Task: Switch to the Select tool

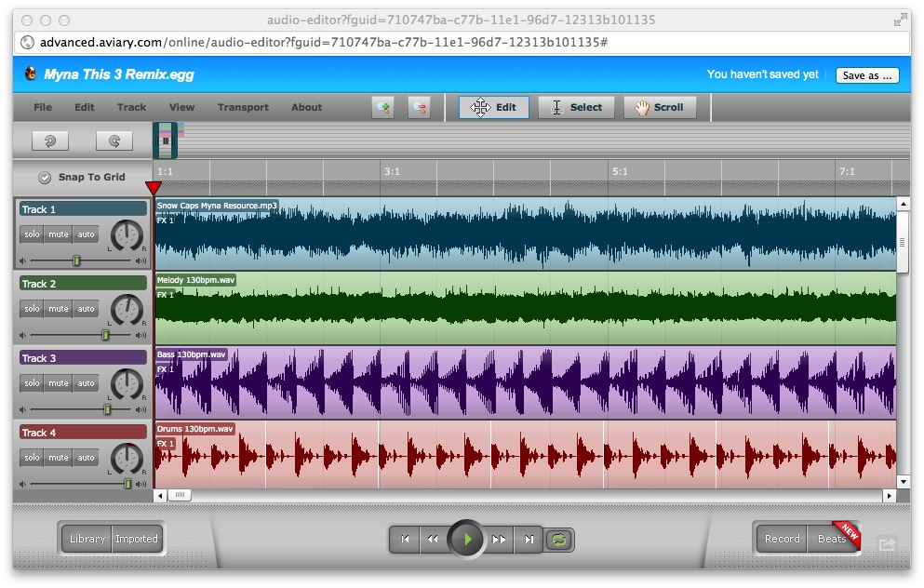Action: [x=576, y=108]
